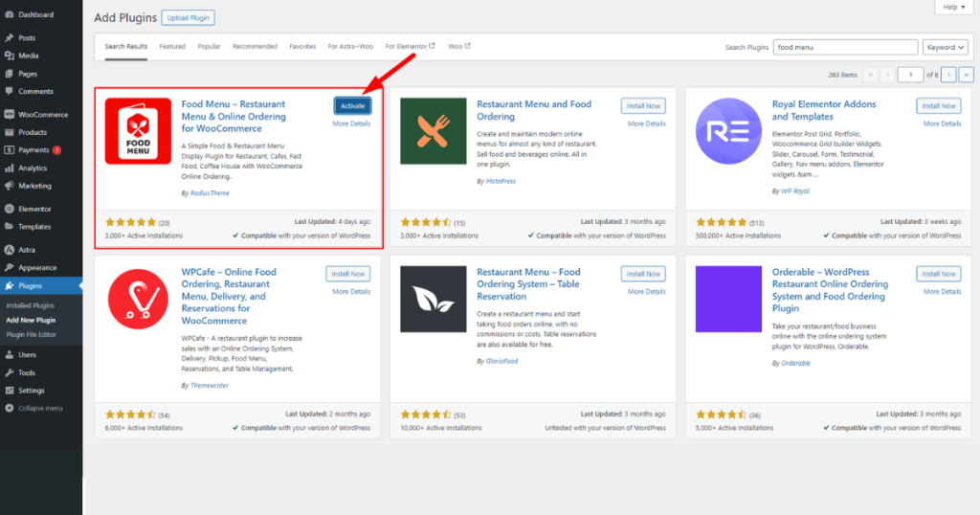This screenshot has width=980, height=515.
Task: Click the Plugins plug icon
Action: (9, 285)
